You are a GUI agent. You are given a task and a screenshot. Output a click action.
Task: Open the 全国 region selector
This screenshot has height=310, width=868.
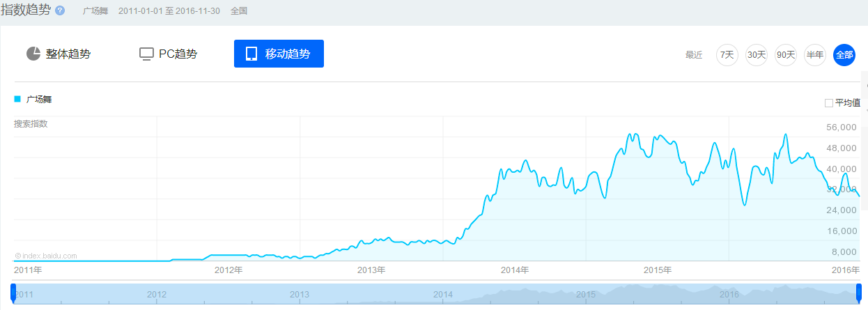[239, 11]
